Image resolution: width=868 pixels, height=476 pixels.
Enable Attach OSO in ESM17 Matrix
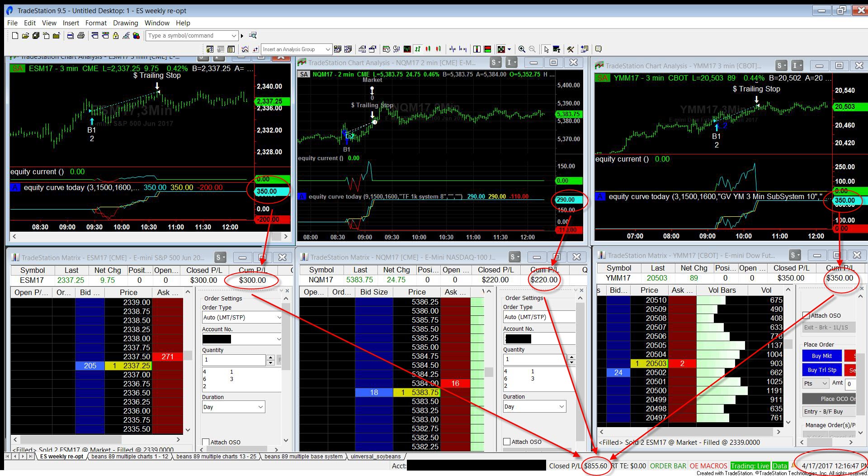click(206, 442)
